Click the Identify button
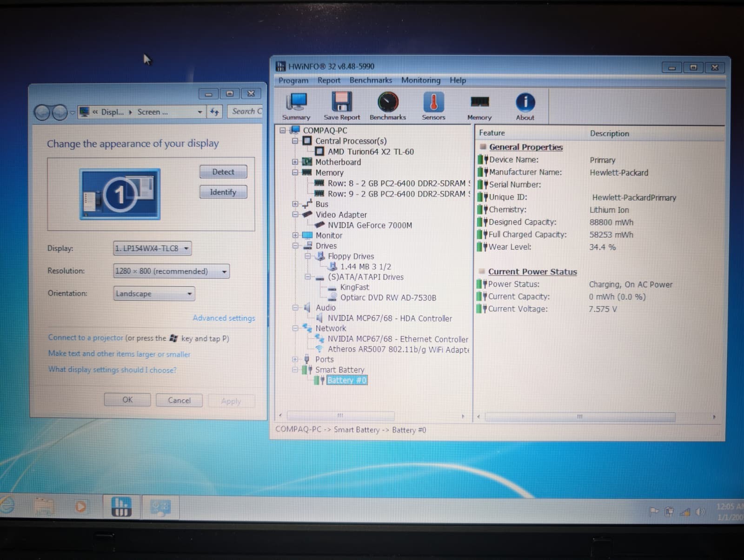Image resolution: width=744 pixels, height=560 pixels. 223,192
